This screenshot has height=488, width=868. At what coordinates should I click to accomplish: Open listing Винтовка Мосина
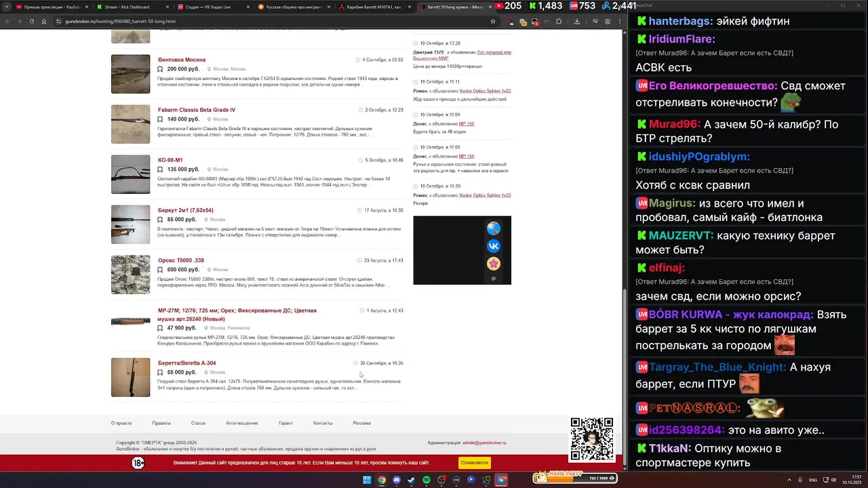click(x=182, y=60)
